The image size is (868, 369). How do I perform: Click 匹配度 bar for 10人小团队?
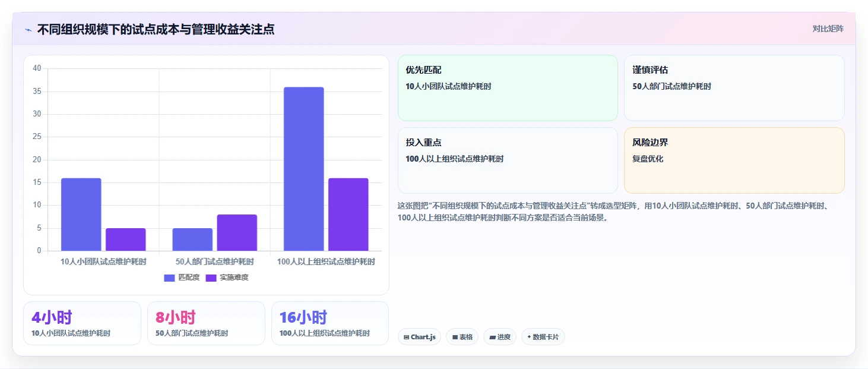(x=81, y=215)
